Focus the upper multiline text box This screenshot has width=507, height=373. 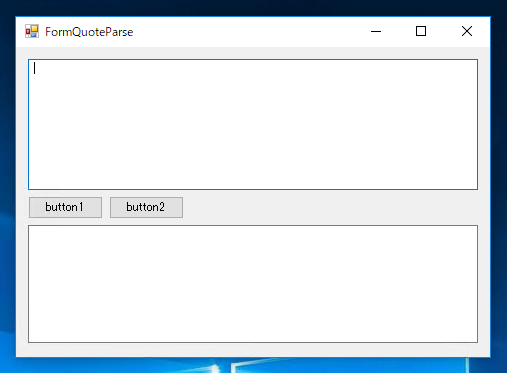coord(253,124)
